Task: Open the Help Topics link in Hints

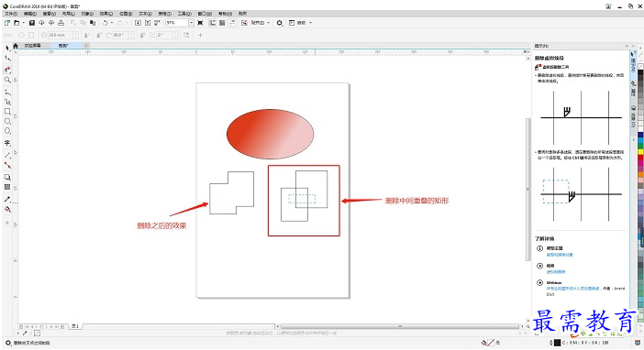Action: coord(560,255)
